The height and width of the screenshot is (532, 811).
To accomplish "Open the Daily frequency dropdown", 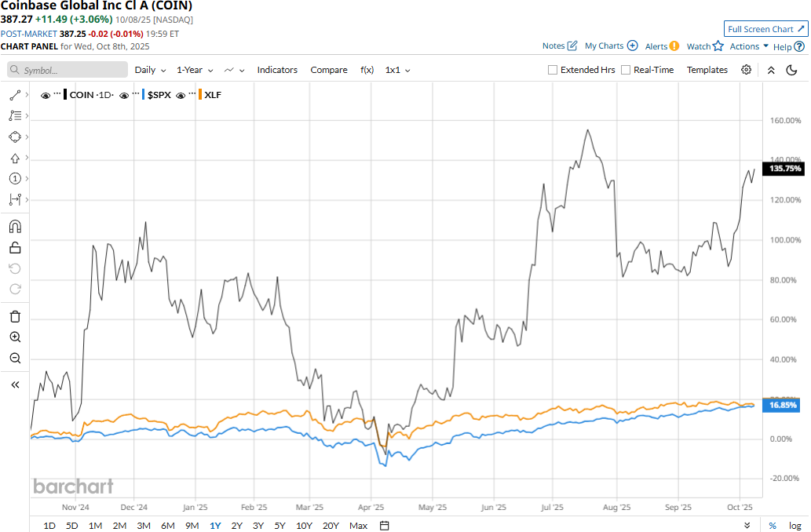I will (x=151, y=70).
